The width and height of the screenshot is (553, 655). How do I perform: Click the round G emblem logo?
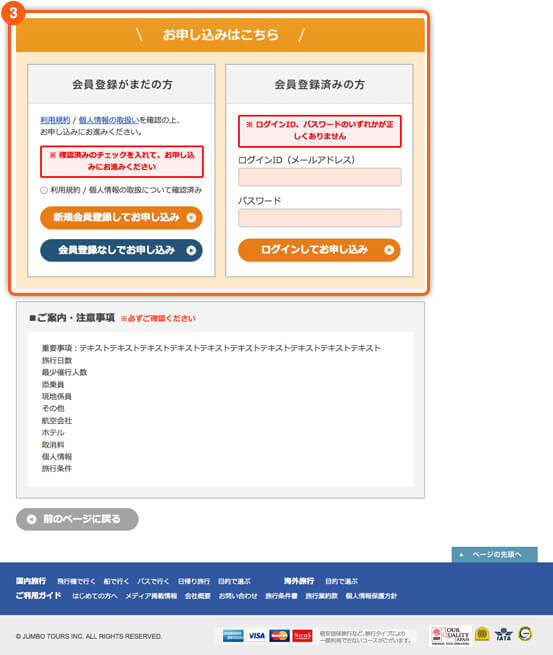pos(525,634)
